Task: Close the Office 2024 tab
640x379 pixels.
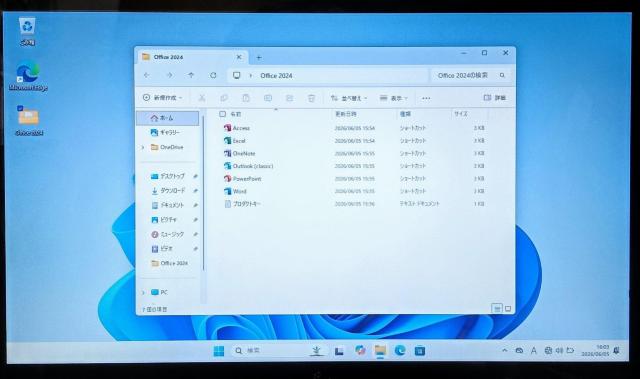Action: pos(239,57)
